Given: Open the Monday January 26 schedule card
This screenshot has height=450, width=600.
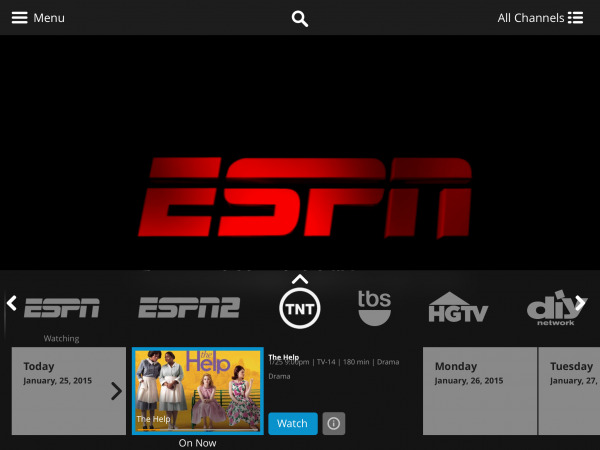Looking at the screenshot, I should coord(480,391).
